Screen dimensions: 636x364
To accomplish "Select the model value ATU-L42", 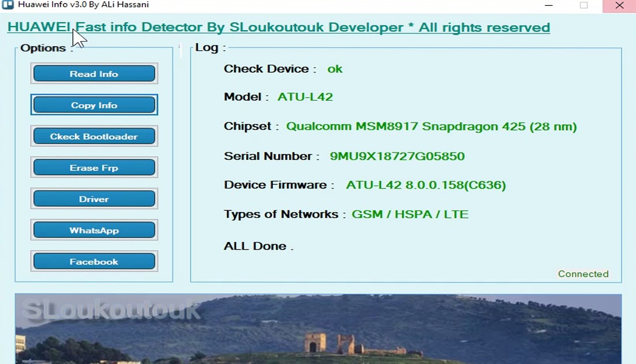I will (x=305, y=97).
